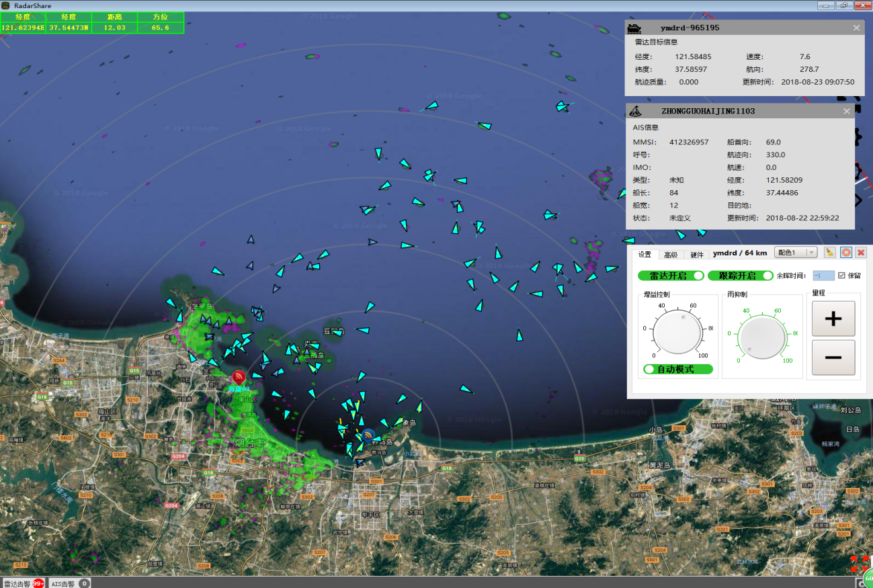Open the 配色1 color scheme dropdown
Image resolution: width=873 pixels, height=588 pixels.
pyautogui.click(x=796, y=253)
